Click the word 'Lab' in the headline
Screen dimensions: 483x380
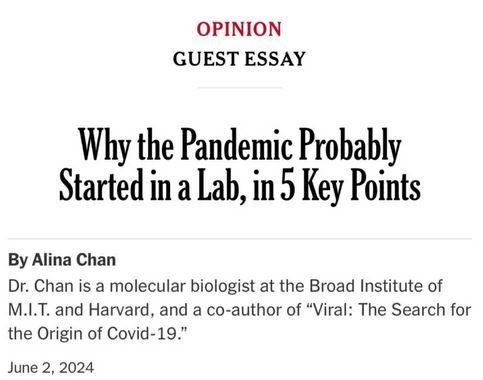(x=220, y=185)
